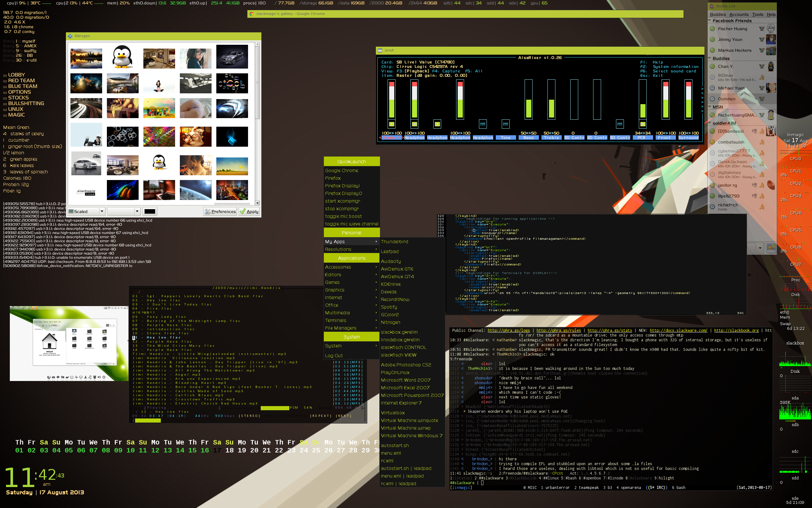The height and width of the screenshot is (508, 812).
Task: Collapse the Facebook Friends group
Action: [x=710, y=21]
